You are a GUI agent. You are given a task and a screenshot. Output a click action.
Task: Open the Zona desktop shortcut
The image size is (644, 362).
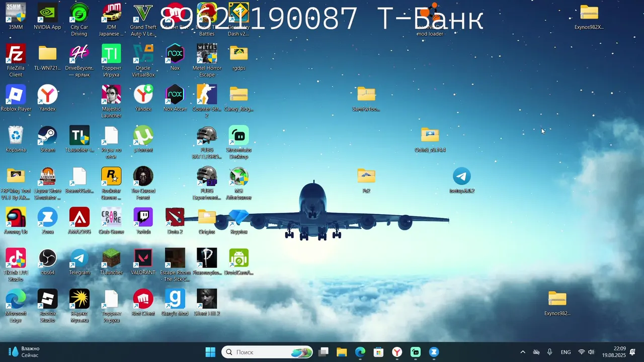click(47, 221)
